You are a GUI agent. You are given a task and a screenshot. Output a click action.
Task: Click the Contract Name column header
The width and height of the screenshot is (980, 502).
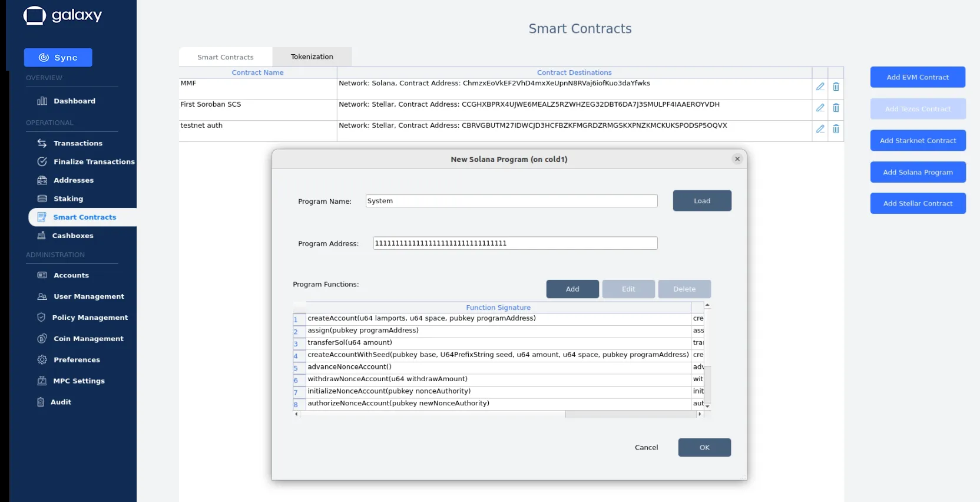257,72
